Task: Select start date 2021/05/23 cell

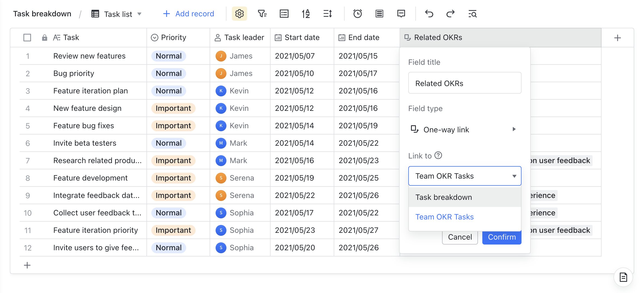Action: pyautogui.click(x=302, y=230)
